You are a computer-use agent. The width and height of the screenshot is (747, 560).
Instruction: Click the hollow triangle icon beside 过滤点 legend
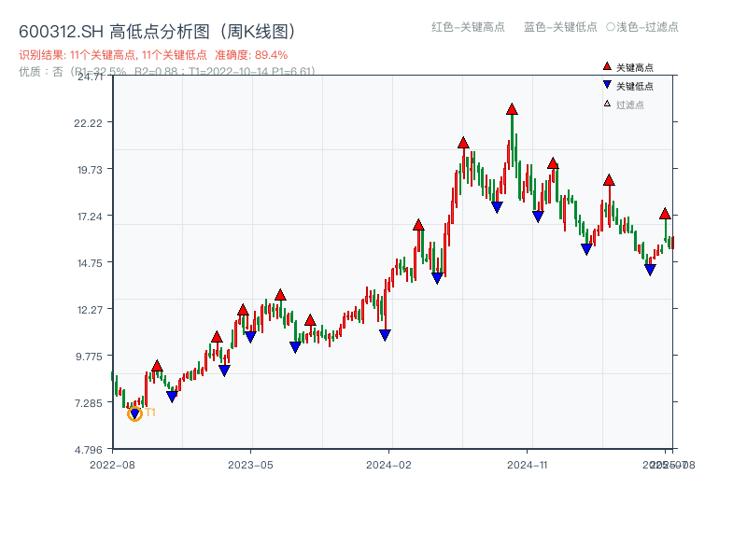click(607, 104)
